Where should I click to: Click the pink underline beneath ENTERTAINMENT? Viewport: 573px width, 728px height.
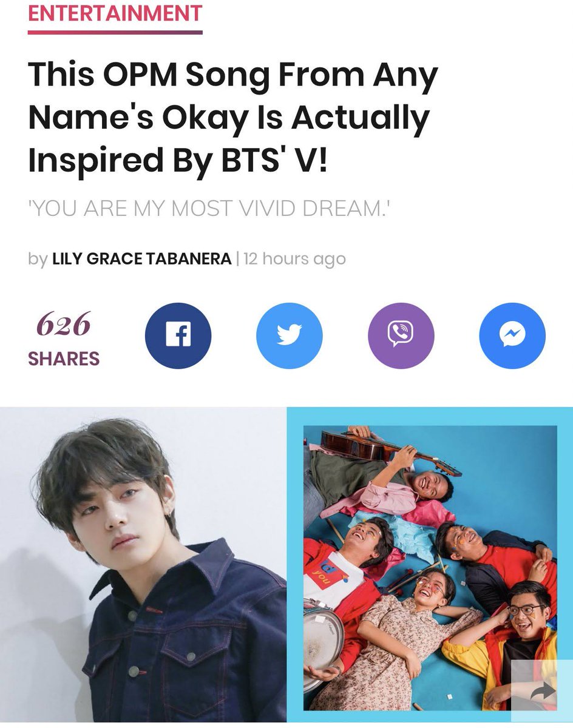click(115, 32)
